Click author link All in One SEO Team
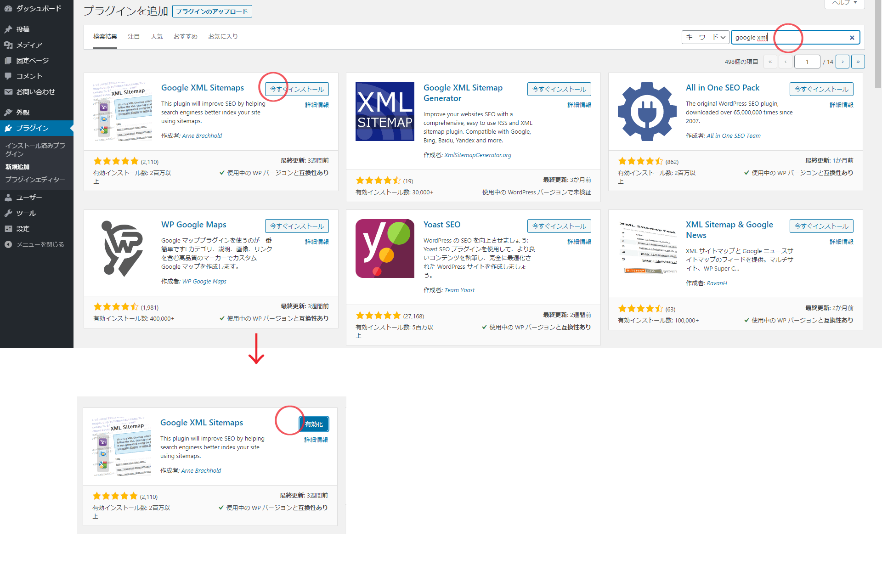 coord(734,136)
